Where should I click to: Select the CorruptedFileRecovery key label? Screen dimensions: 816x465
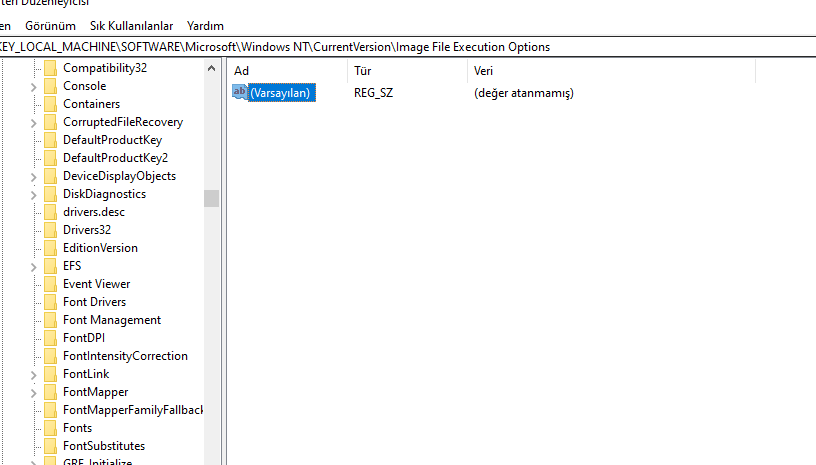click(123, 122)
